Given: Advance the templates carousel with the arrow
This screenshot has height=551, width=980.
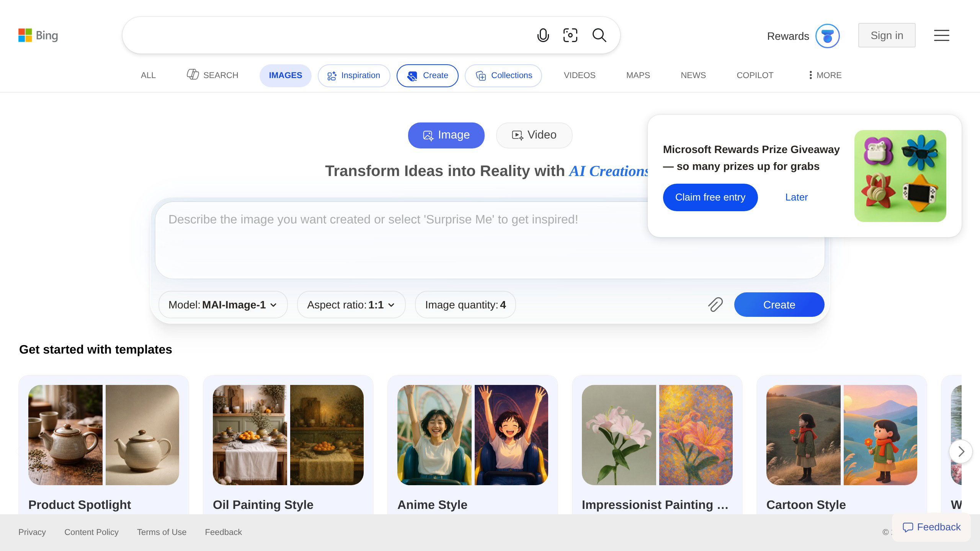Looking at the screenshot, I should (x=961, y=452).
